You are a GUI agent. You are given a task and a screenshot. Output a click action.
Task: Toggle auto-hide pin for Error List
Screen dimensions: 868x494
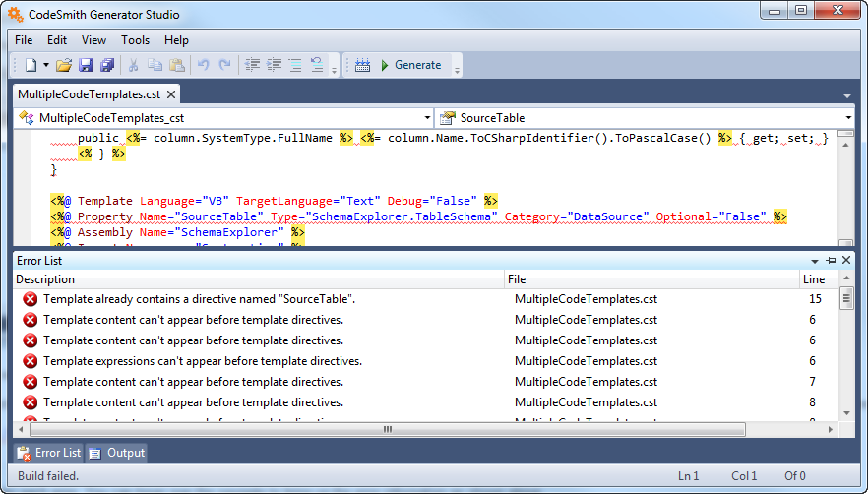tap(831, 261)
